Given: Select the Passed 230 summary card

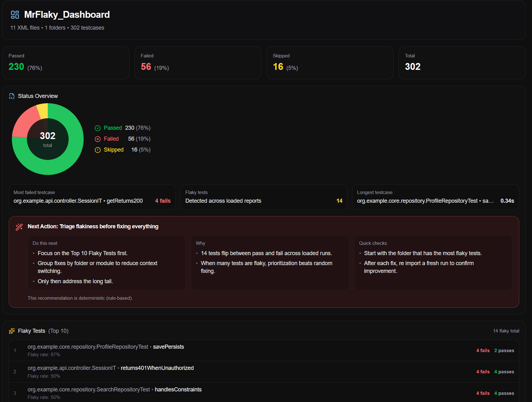Looking at the screenshot, I should coord(66,62).
